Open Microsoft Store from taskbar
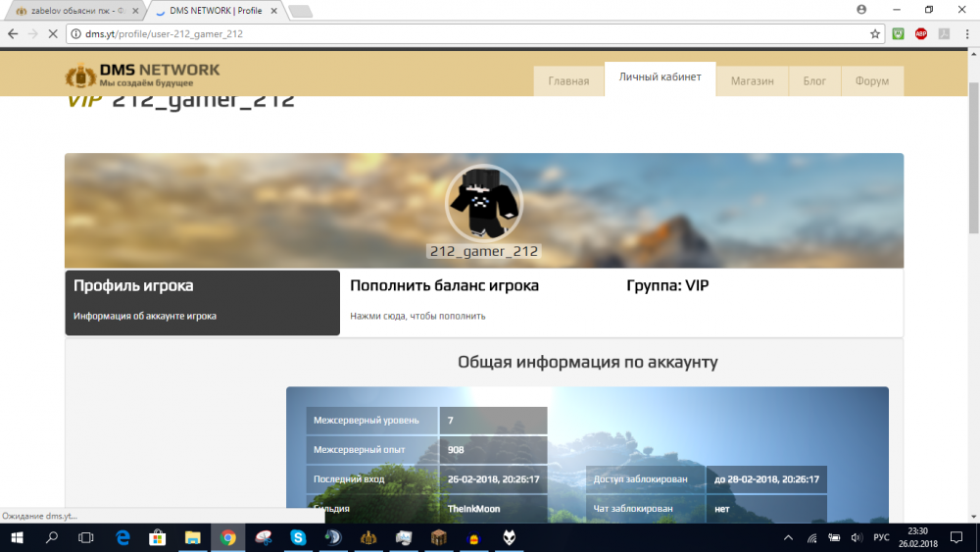Screen dimensions: 980x552 click(158, 537)
